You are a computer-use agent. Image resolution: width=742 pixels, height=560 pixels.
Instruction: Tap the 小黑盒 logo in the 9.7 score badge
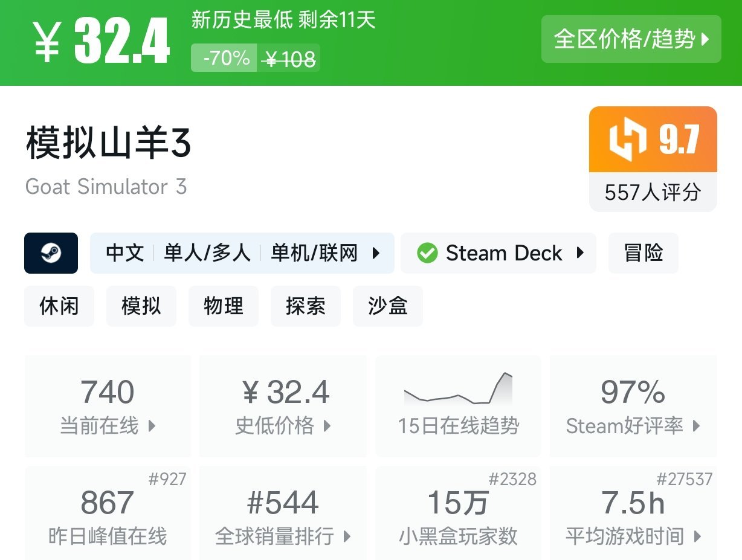628,140
